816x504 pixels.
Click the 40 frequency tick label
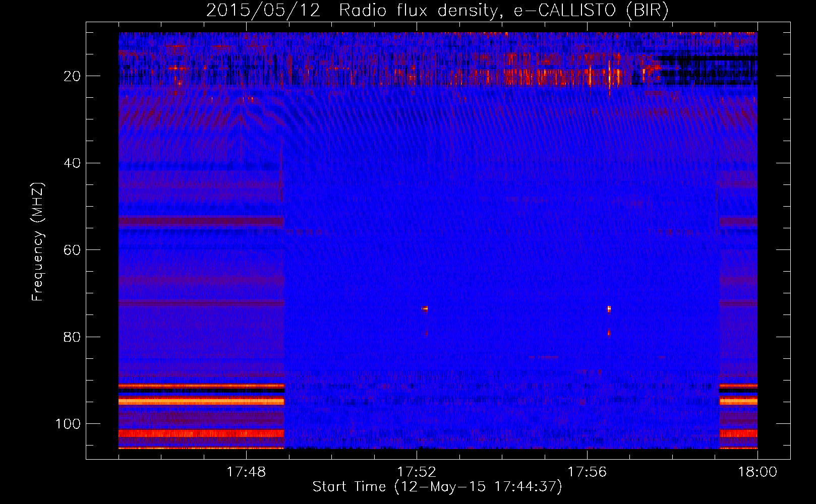tap(72, 163)
